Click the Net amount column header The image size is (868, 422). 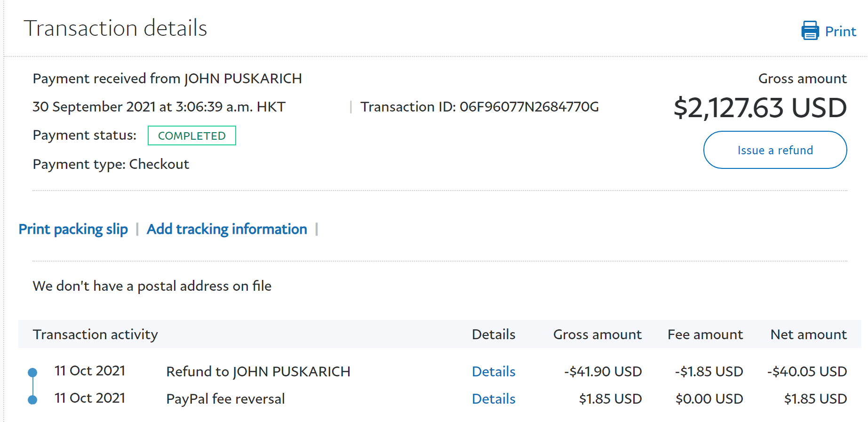pyautogui.click(x=808, y=334)
